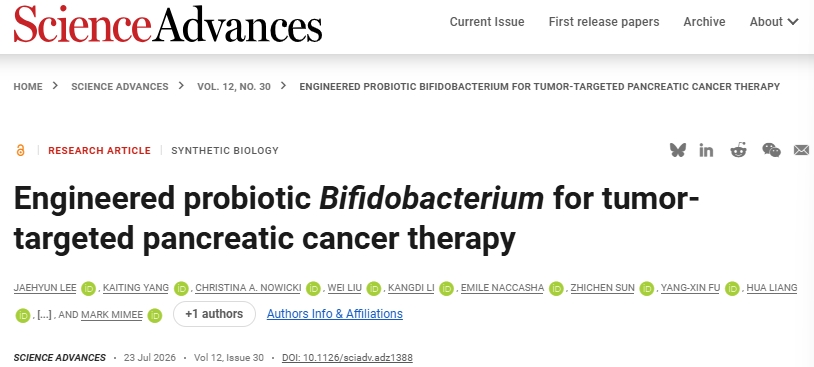Go to Vol. 12, No. 30 breadcrumb
This screenshot has height=367, width=814.
point(234,87)
